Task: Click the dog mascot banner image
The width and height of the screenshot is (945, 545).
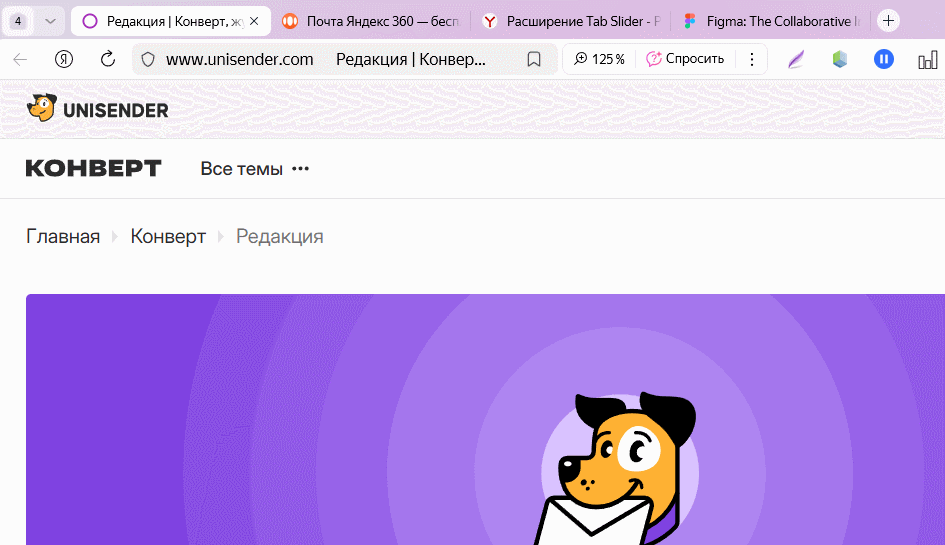Action: coord(485,420)
